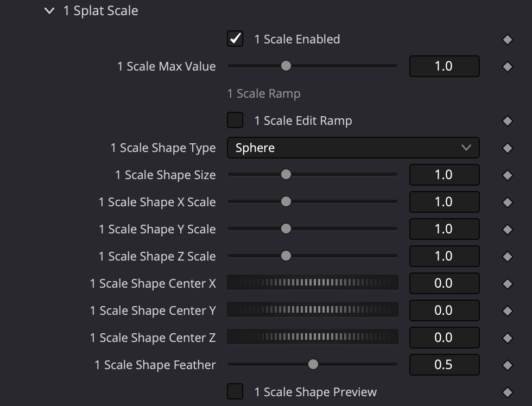Click keyframe diamond for 1 Scale Shape Center Z
The width and height of the screenshot is (532, 406).
(507, 338)
